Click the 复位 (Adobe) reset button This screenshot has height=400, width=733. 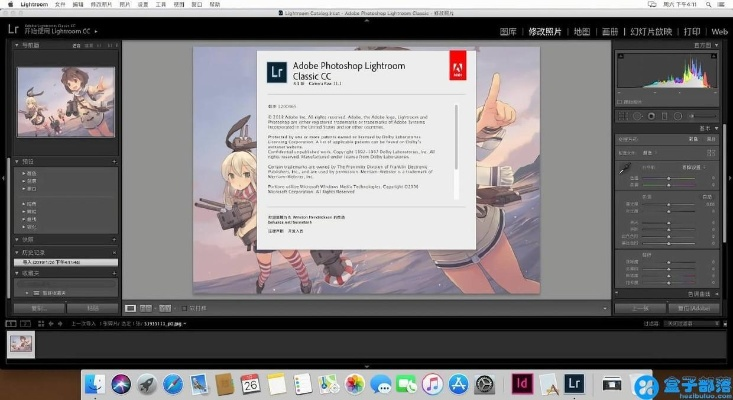tap(689, 308)
